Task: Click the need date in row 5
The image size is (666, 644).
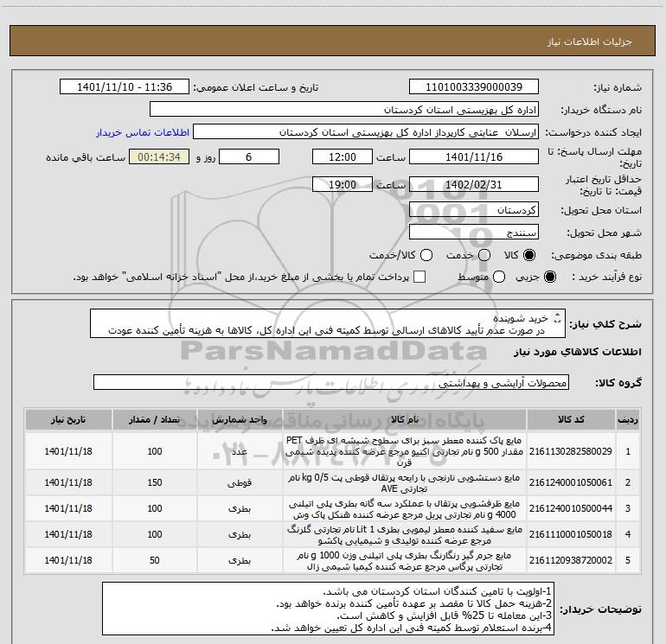Action: point(68,560)
